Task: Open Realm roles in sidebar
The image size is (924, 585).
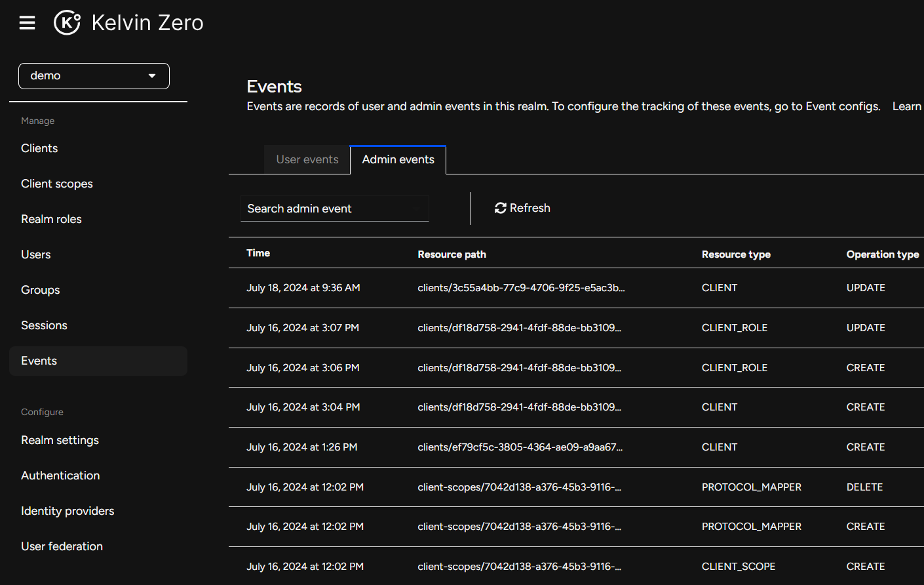Action: [51, 219]
